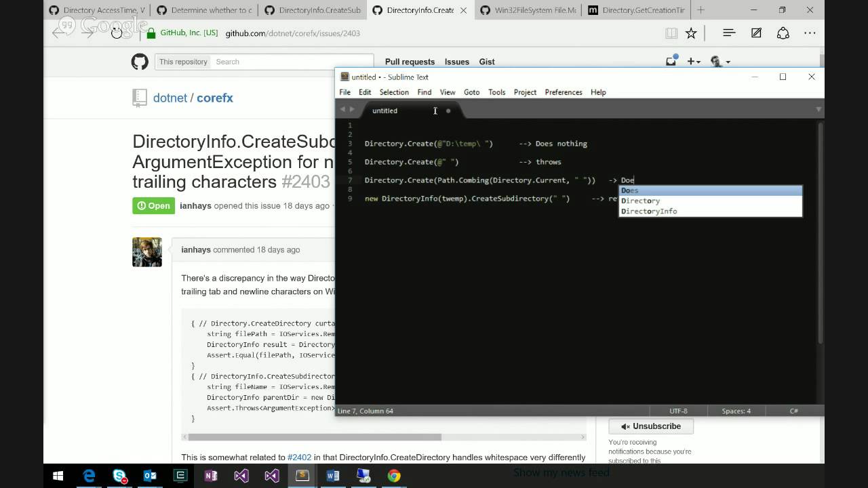Open Sublime Goto menu
The height and width of the screenshot is (488, 868).
[471, 92]
